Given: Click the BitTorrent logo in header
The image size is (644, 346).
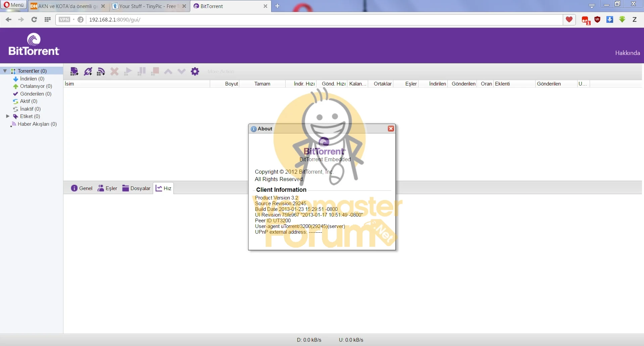Looking at the screenshot, I should click(34, 44).
